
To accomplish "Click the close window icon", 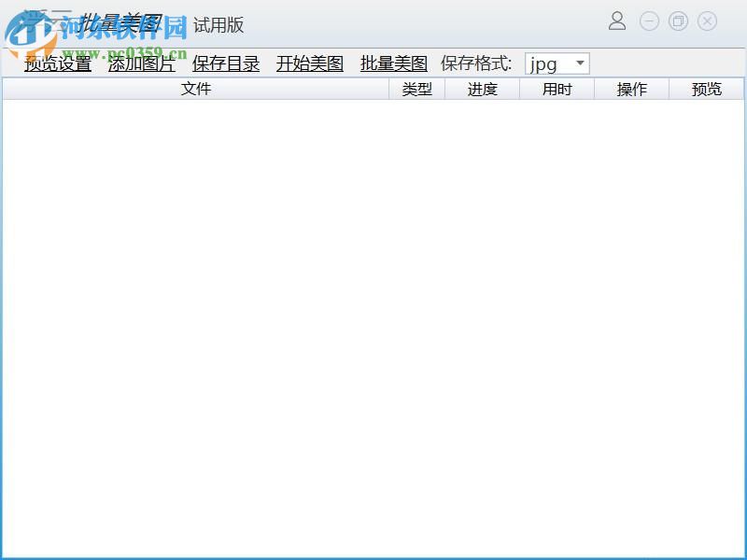I will click(707, 21).
